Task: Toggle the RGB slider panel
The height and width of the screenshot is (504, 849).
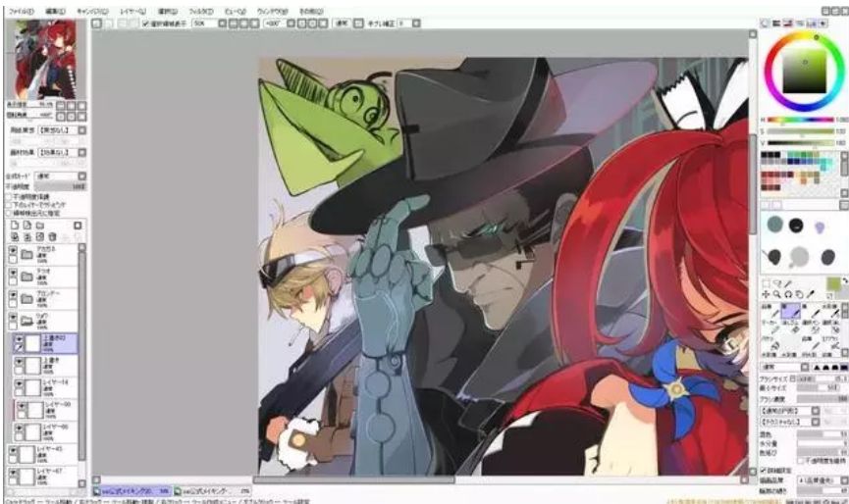Action: coord(776,24)
